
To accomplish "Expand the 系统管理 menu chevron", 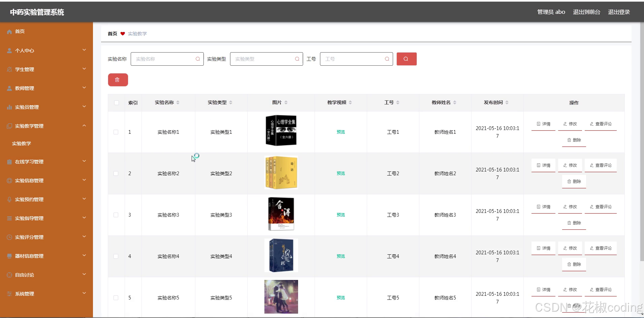I will pos(84,293).
